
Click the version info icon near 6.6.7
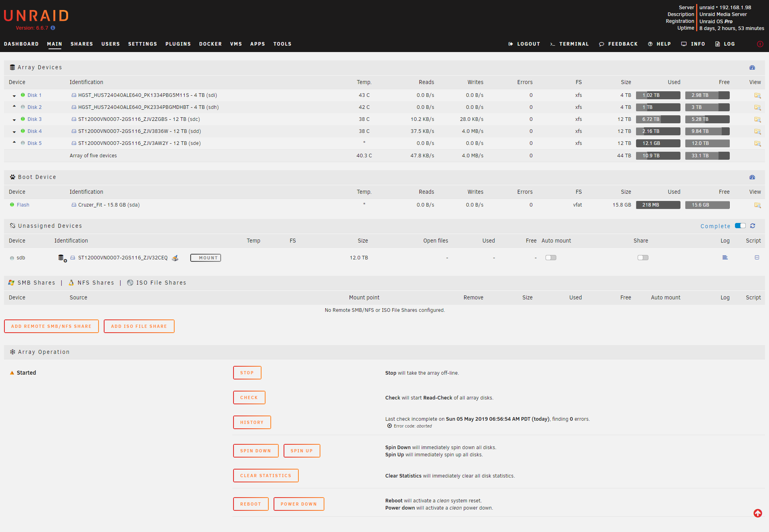53,28
